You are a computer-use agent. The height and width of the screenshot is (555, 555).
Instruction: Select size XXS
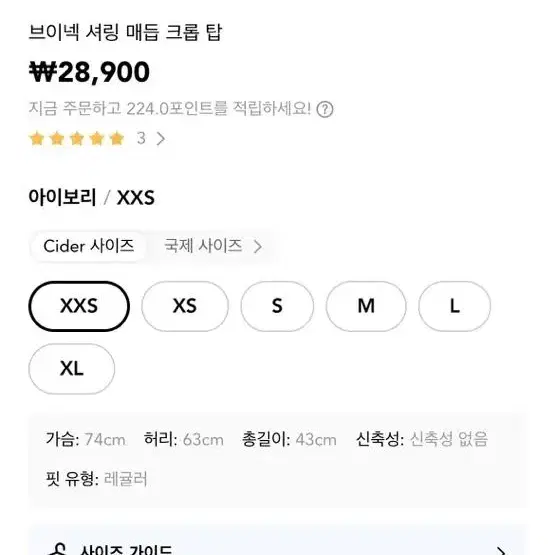(79, 306)
